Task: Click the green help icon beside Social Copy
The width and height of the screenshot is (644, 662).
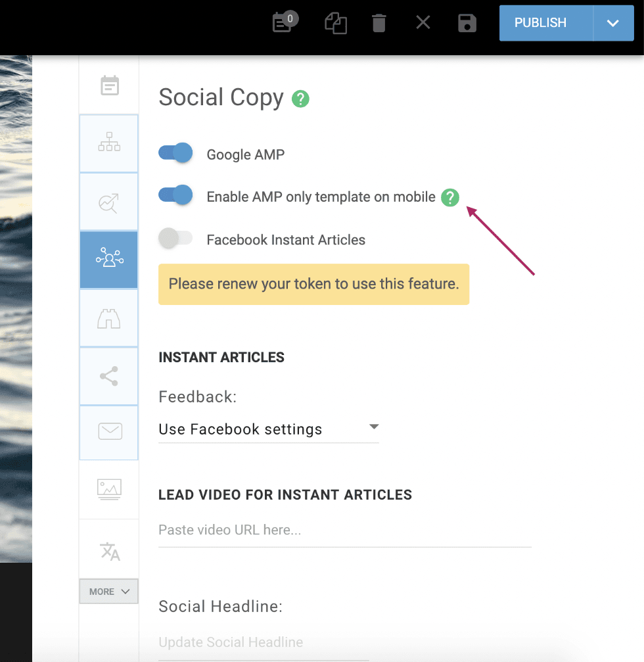Action: 300,99
